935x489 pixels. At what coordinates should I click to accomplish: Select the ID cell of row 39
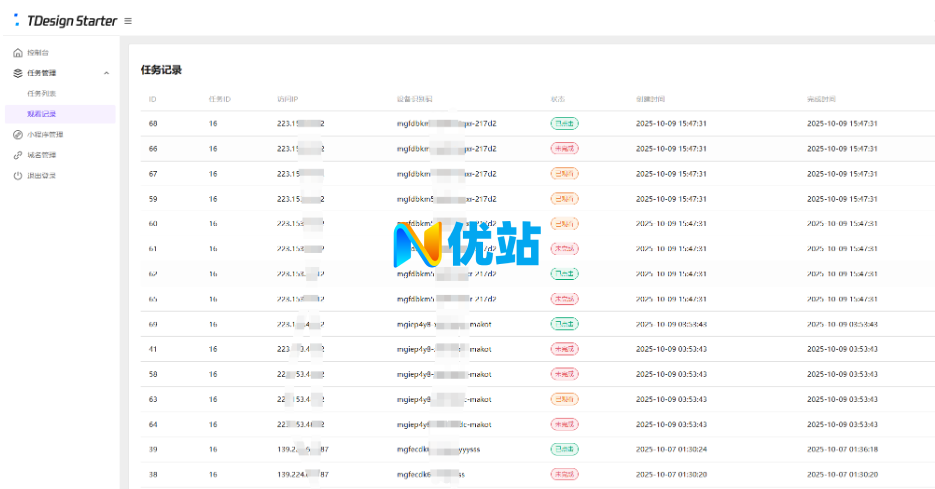153,449
